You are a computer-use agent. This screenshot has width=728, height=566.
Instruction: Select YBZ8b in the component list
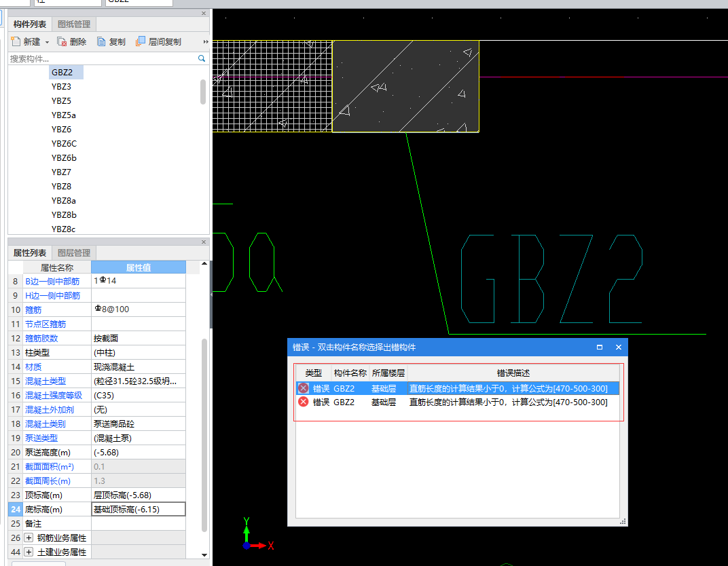pos(64,215)
